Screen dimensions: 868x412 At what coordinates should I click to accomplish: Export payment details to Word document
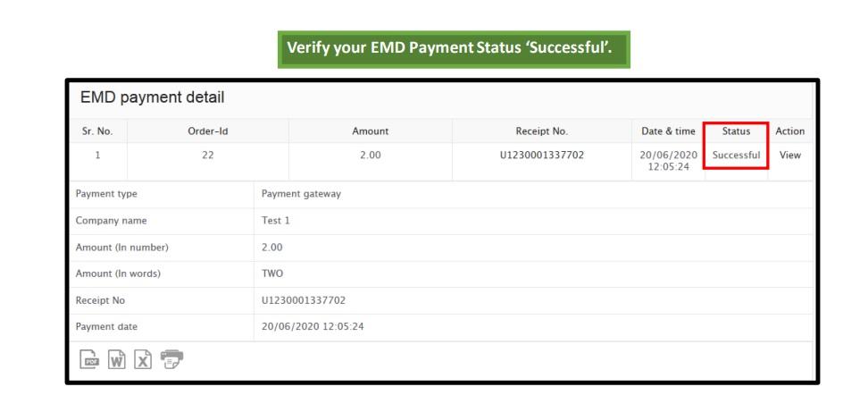(x=116, y=360)
